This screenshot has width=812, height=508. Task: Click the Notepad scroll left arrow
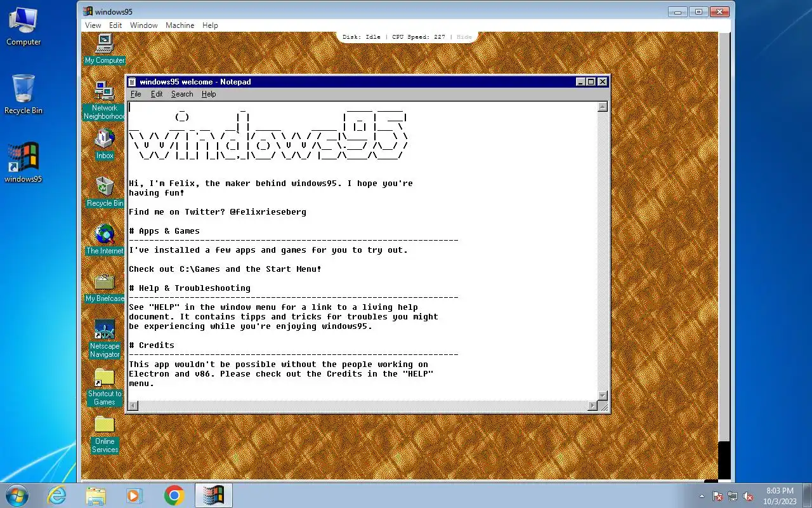coord(133,406)
